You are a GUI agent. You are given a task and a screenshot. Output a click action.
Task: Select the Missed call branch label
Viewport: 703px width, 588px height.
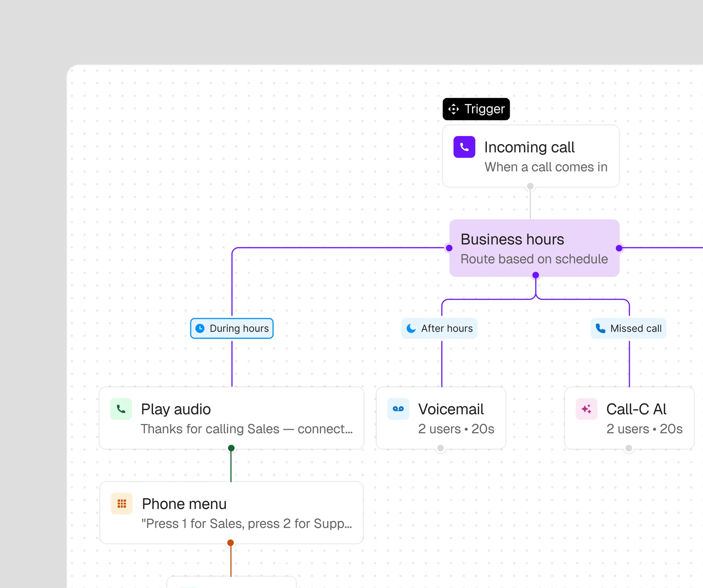[x=629, y=328]
